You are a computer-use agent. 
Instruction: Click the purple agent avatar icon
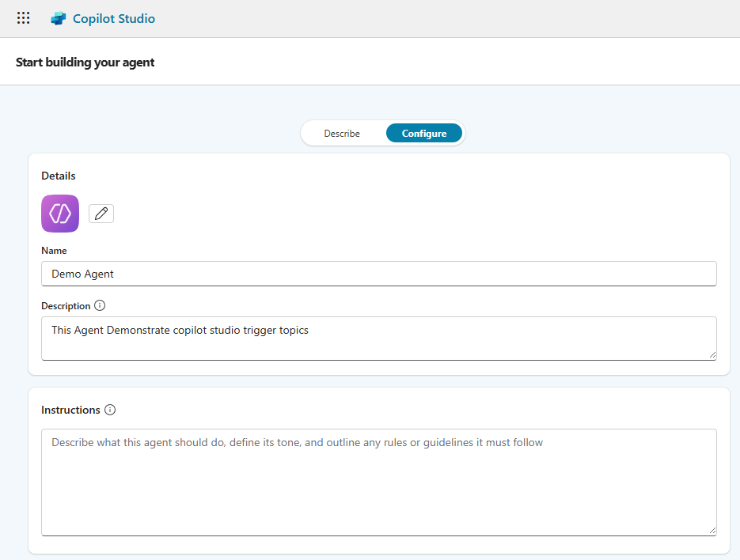click(x=60, y=214)
